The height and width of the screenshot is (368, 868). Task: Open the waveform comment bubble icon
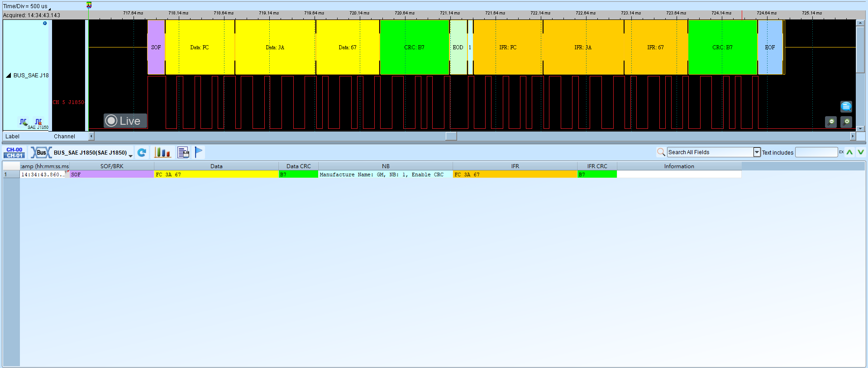(846, 107)
